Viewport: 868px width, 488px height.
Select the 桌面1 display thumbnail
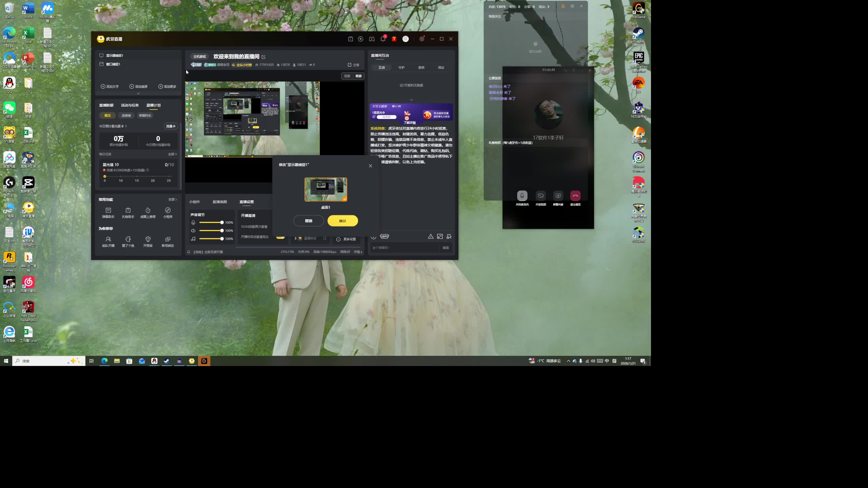(325, 189)
